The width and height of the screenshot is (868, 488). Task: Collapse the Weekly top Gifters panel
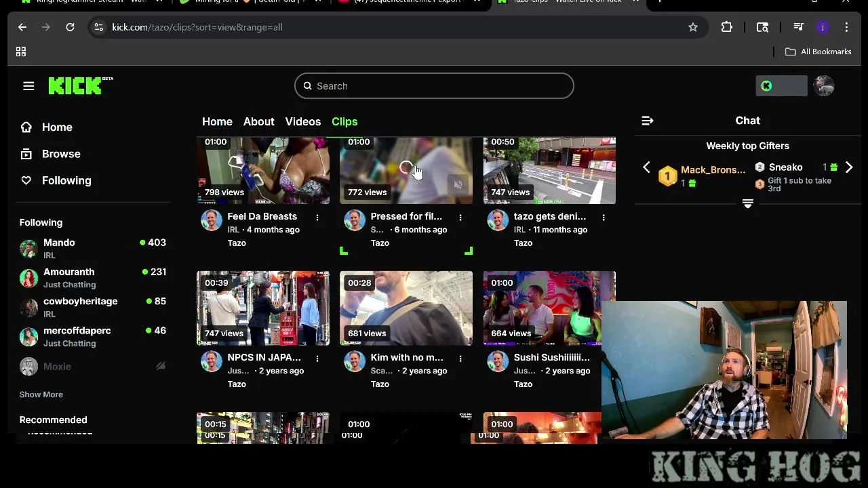(748, 204)
